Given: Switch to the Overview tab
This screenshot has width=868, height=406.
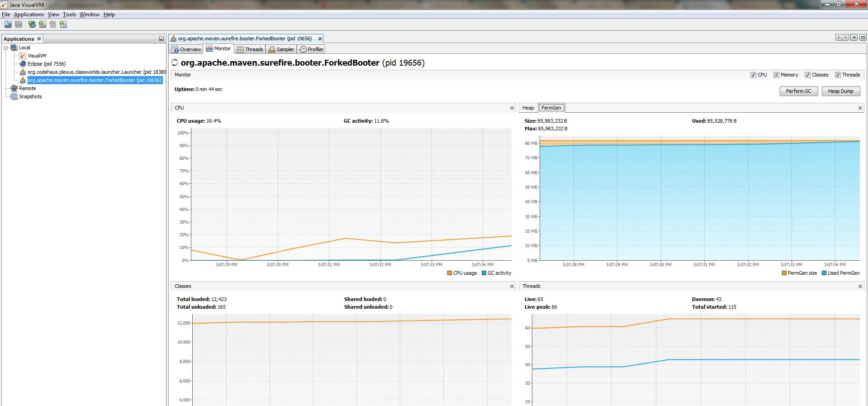Looking at the screenshot, I should click(186, 49).
